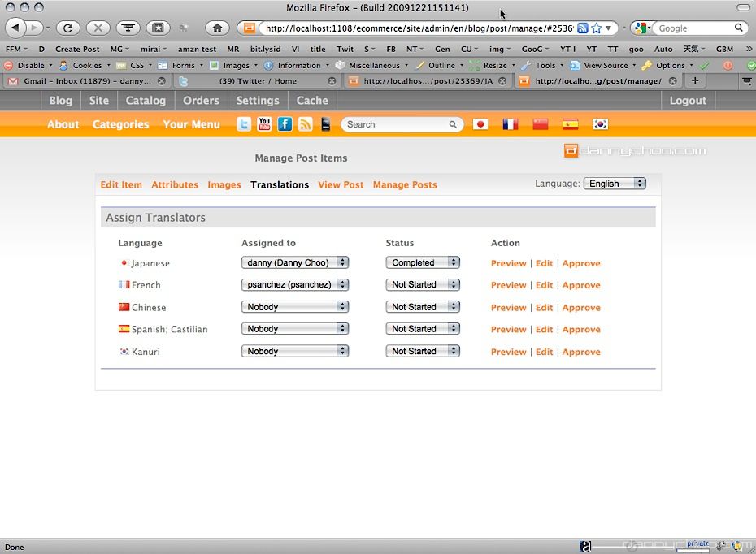Viewport: 756px width, 554px height.
Task: Click the Twitter icon in the orange bar
Action: (x=244, y=124)
